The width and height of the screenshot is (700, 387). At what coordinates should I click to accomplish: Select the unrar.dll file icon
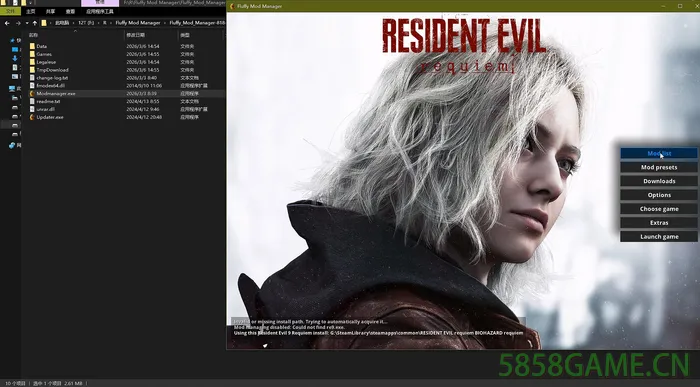click(32, 109)
